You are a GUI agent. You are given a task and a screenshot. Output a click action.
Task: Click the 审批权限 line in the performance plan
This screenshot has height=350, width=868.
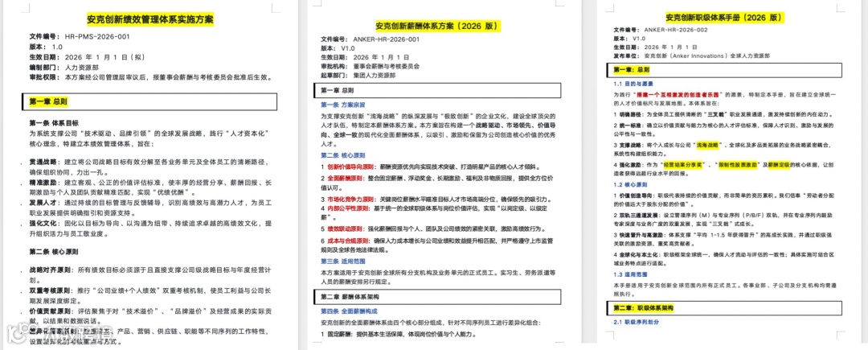coord(150,77)
